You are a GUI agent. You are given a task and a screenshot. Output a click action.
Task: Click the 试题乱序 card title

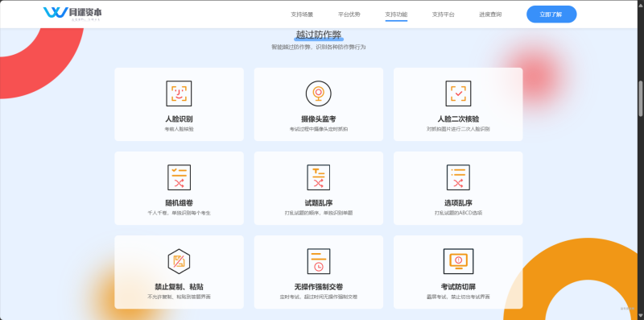click(318, 203)
